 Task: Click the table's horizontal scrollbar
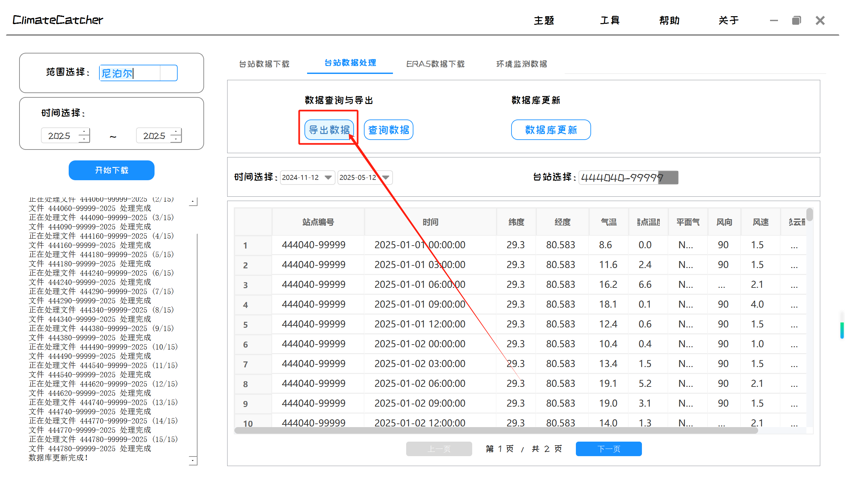pyautogui.click(x=495, y=430)
